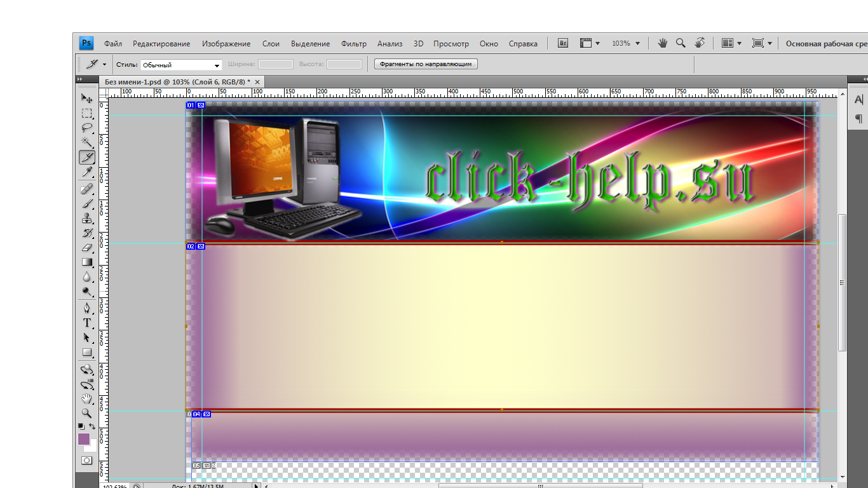The width and height of the screenshot is (868, 488).
Task: Switch to the Основная рабочая среда workspace
Action: [826, 44]
